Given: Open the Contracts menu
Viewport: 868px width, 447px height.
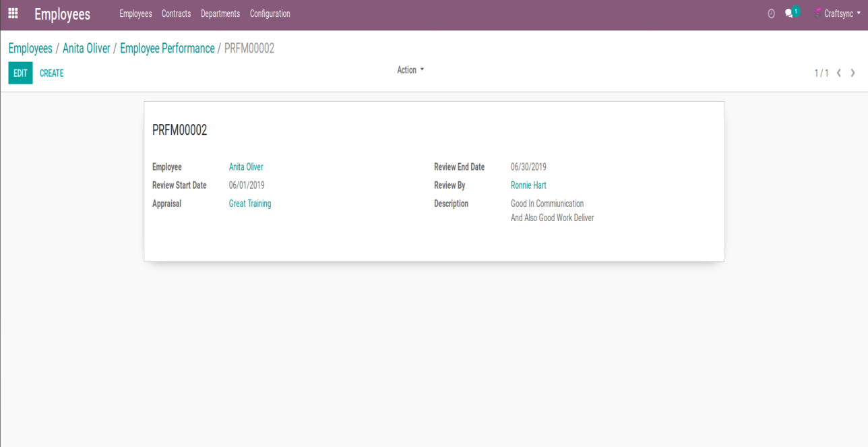Looking at the screenshot, I should (x=176, y=13).
